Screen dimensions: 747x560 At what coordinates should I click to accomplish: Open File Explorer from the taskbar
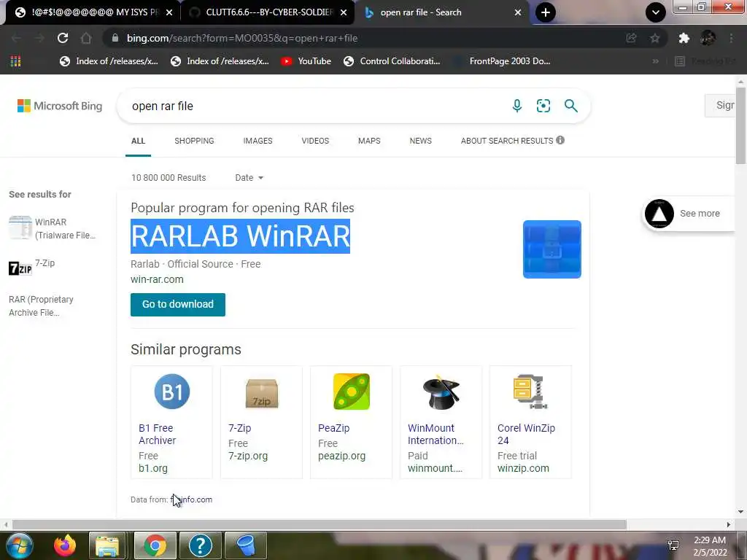(107, 545)
